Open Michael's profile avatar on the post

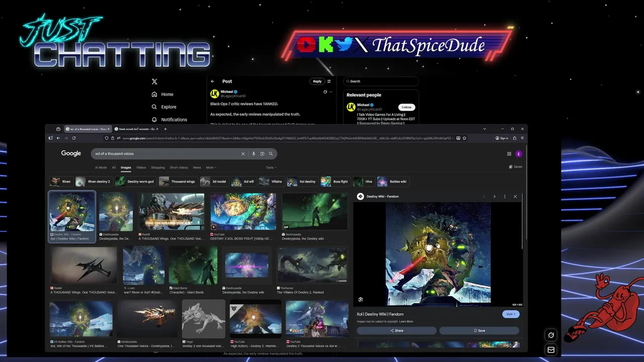pyautogui.click(x=214, y=94)
